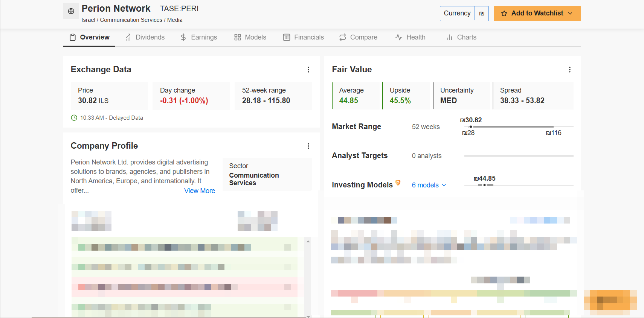
Task: Click the Currency button
Action: 457,14
